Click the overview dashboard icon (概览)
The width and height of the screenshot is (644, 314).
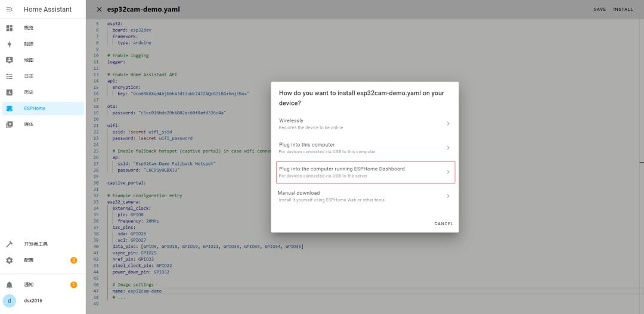click(9, 28)
